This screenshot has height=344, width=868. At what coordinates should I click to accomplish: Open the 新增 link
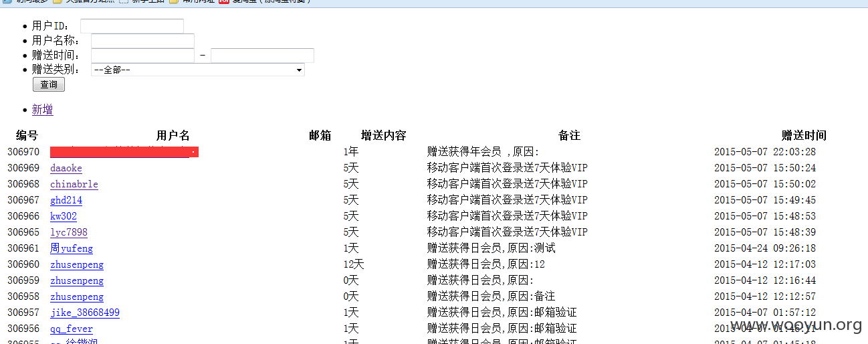pyautogui.click(x=43, y=110)
